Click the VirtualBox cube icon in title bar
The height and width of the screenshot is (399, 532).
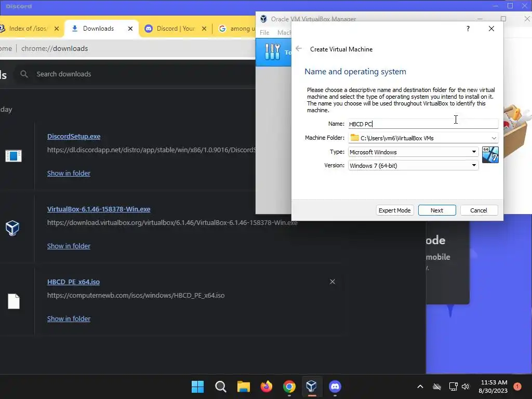[x=263, y=19]
